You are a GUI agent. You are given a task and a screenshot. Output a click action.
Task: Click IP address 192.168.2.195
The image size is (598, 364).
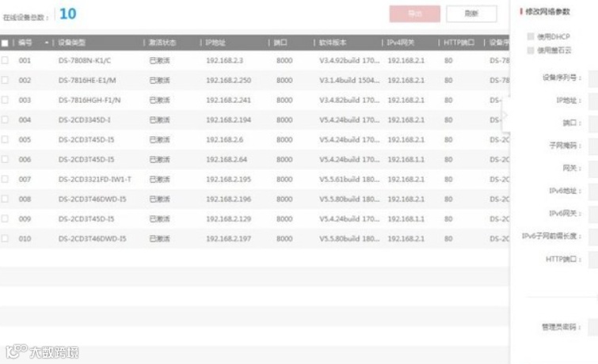228,180
